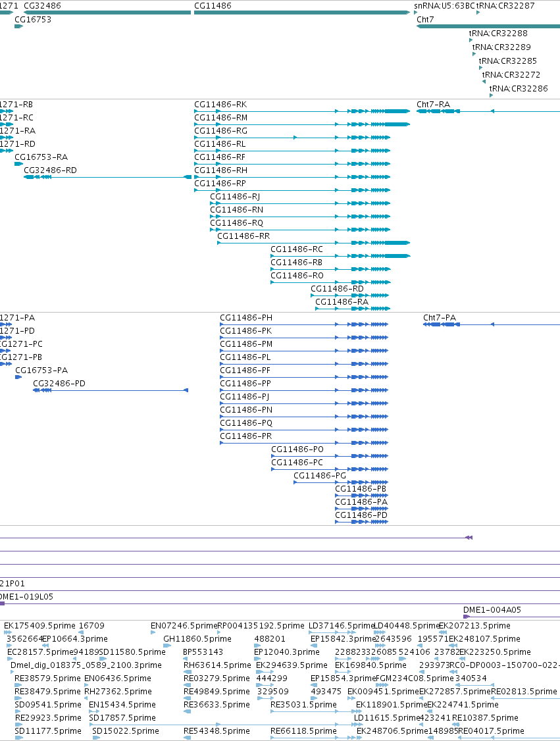
Task: Click protein CG11486-PO
Action: tap(330, 456)
